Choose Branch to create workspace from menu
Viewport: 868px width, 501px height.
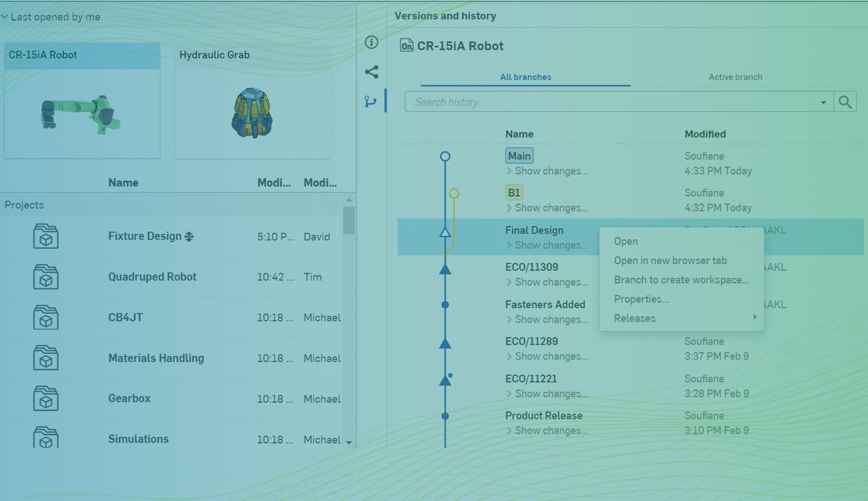click(681, 280)
